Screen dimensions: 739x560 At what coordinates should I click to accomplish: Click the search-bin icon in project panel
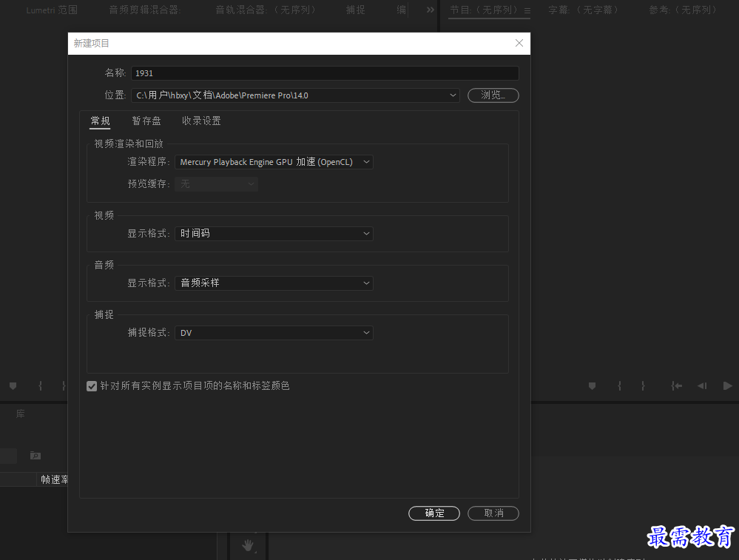coord(36,456)
